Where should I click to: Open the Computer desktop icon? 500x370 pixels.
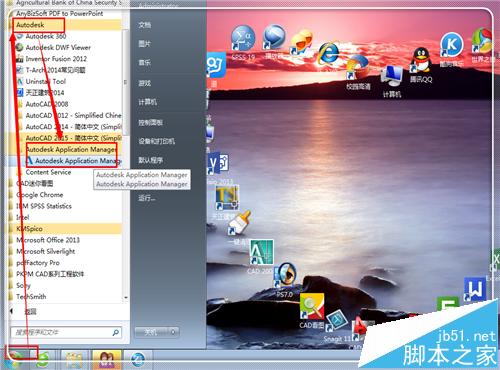pos(392,81)
